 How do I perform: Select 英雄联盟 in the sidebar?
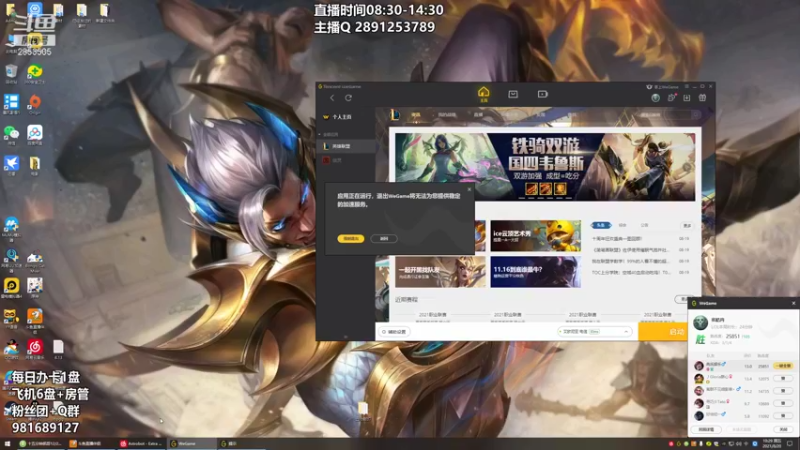(346, 146)
